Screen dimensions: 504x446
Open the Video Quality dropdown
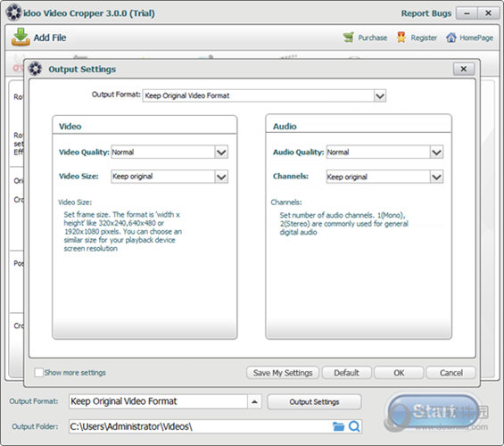221,152
